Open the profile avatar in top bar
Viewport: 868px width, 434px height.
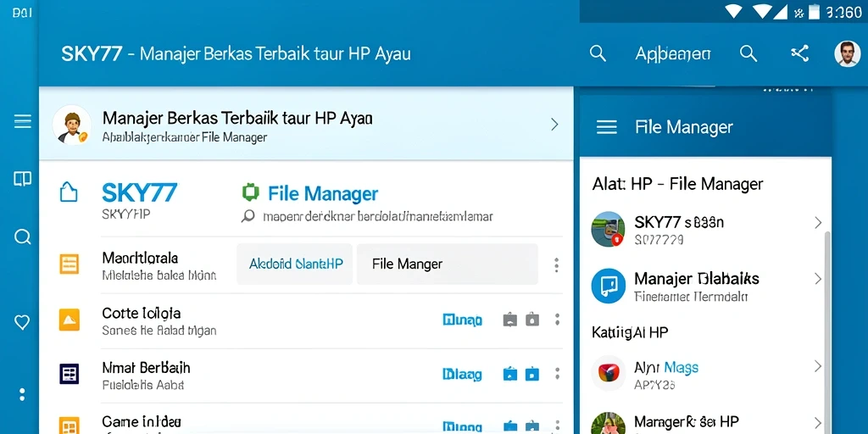(x=848, y=53)
